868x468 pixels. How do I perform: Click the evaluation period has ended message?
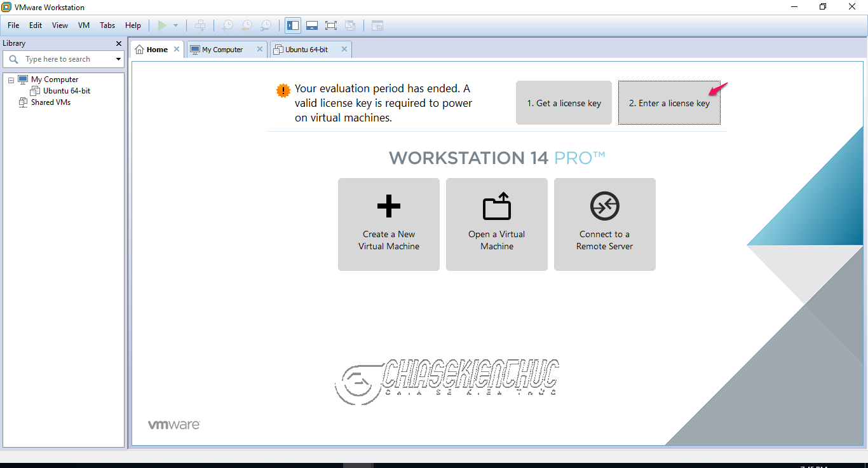pos(383,103)
